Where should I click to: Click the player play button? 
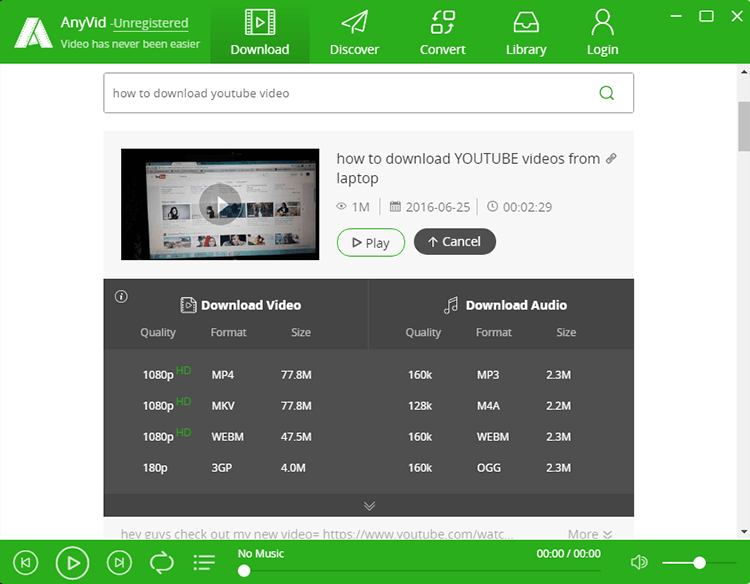tap(72, 562)
